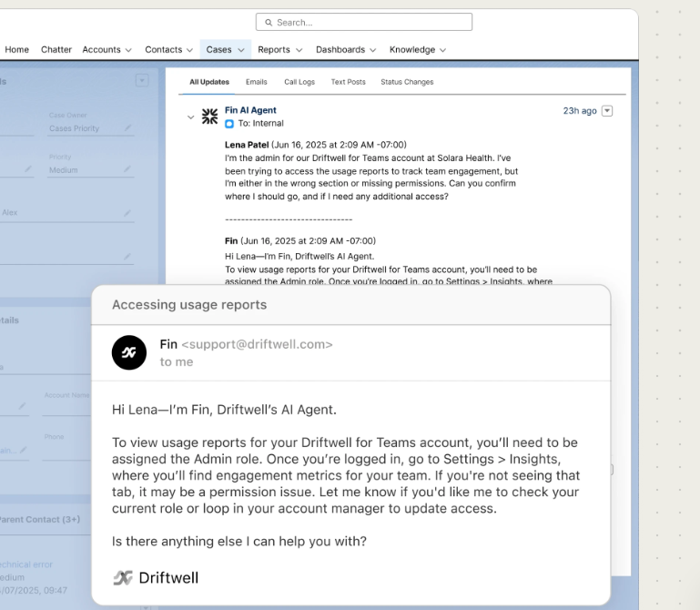Click the Medium priority value
This screenshot has width=700, height=610.
click(64, 170)
